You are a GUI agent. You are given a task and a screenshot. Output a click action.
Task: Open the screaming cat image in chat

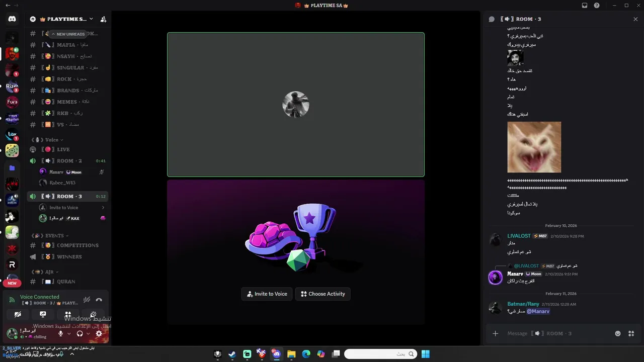click(534, 147)
